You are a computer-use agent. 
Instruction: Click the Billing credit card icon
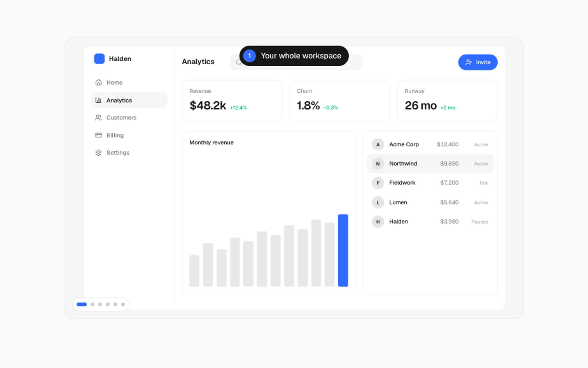(x=98, y=135)
